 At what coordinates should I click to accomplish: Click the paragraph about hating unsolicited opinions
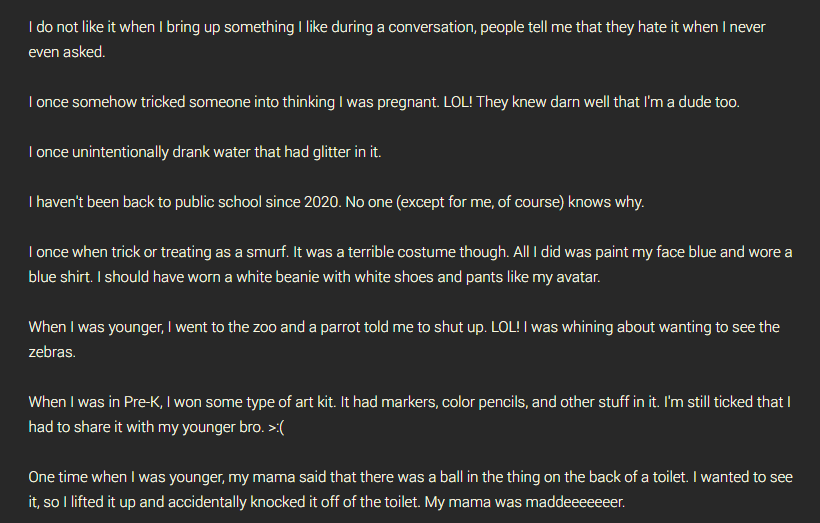(397, 39)
